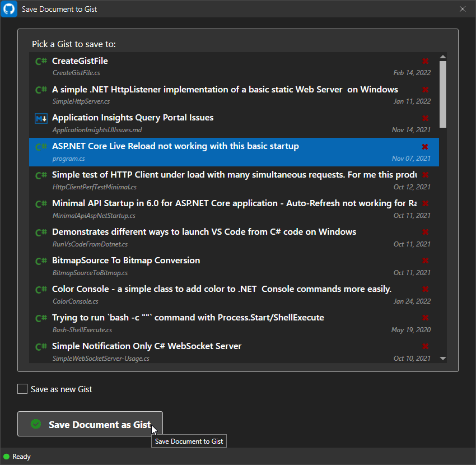Select Minimal API Startup in 6.0 gist
476x465 pixels.
point(234,203)
